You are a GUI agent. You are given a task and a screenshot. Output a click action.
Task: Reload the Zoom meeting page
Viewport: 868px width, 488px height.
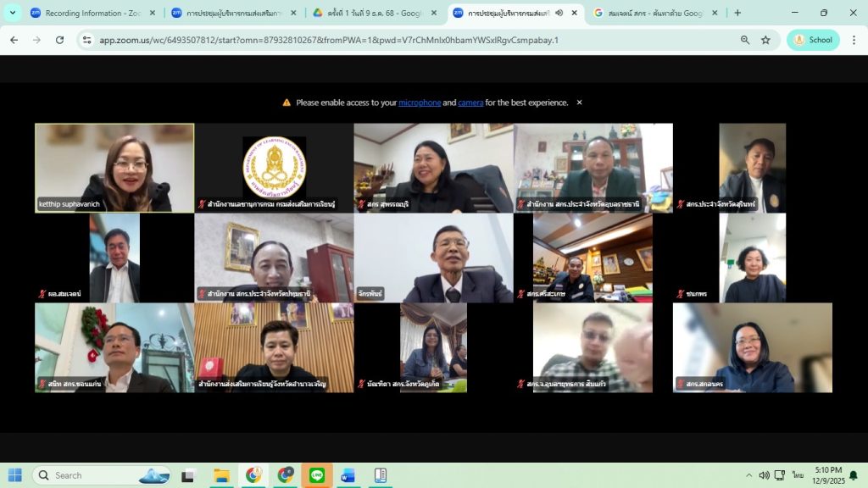(59, 40)
